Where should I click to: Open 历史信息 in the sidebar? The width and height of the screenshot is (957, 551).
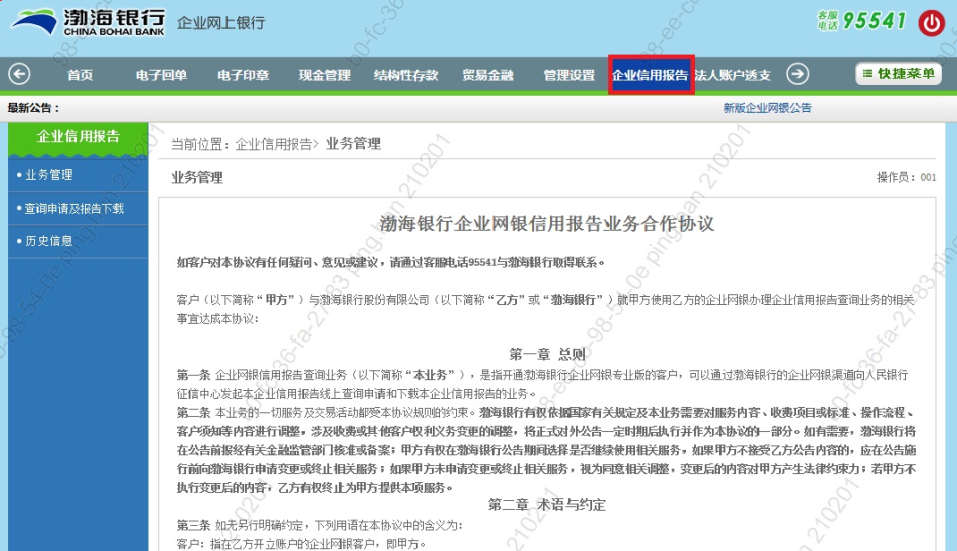(49, 241)
